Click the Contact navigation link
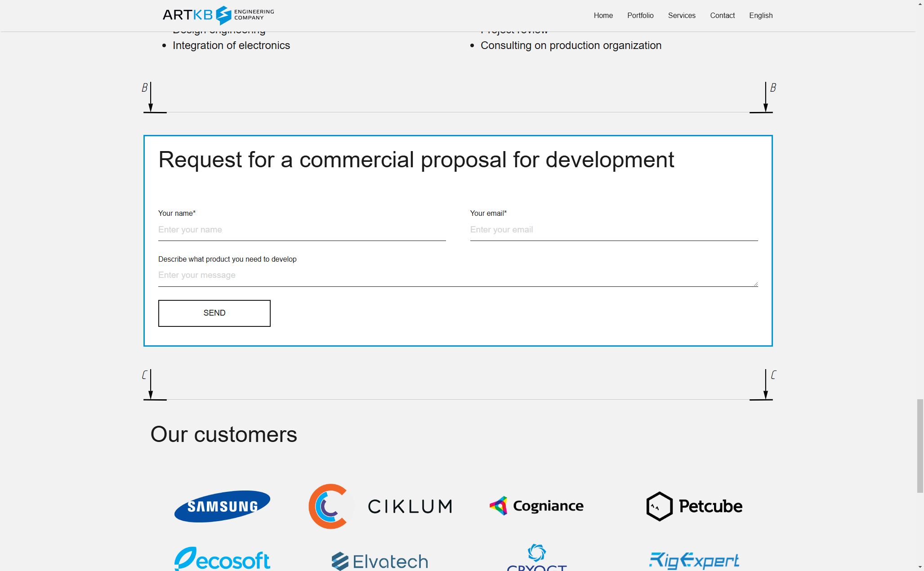The image size is (924, 571). point(723,15)
